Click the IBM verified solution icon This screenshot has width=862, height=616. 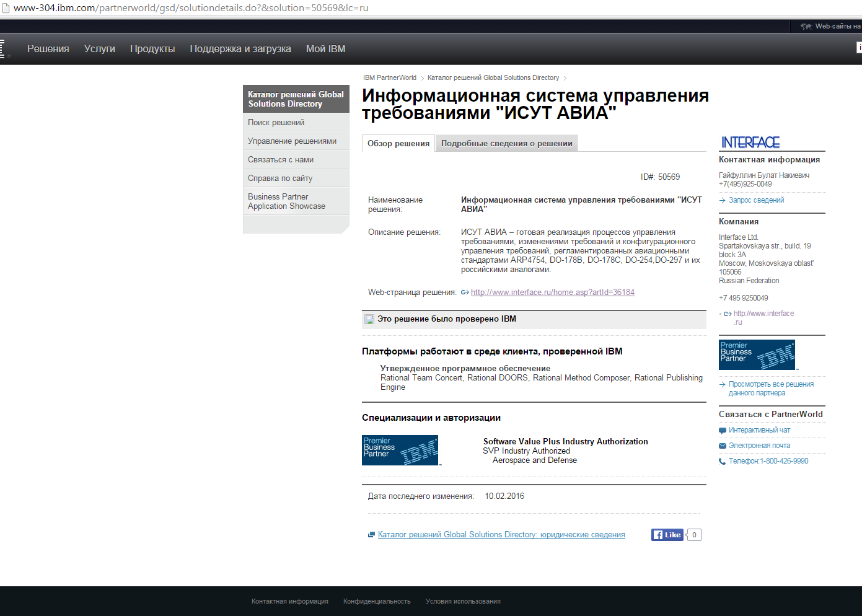point(369,319)
